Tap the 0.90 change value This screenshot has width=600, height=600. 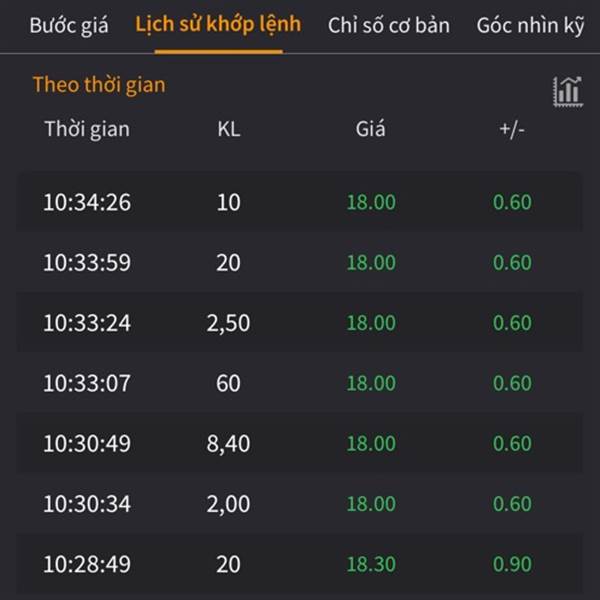coord(512,564)
